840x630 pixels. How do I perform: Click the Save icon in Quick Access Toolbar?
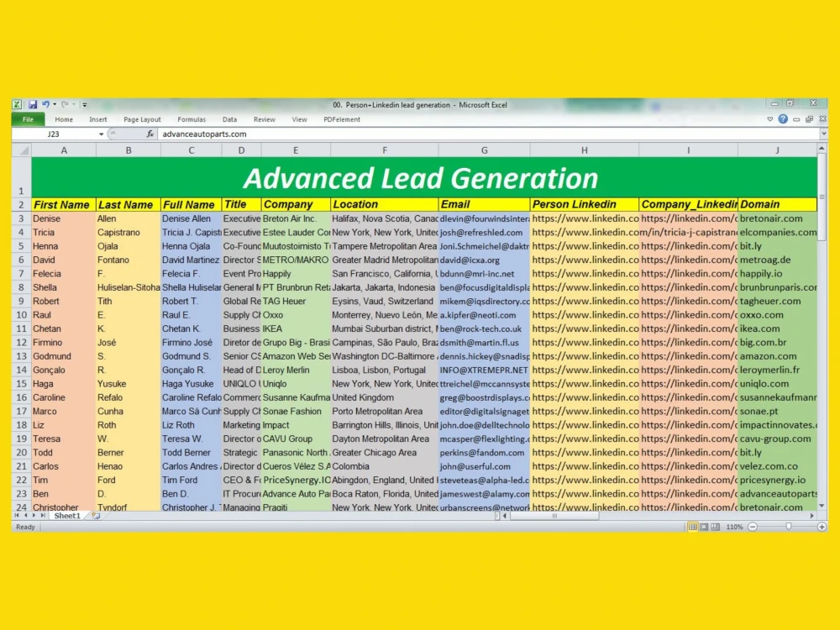[x=33, y=105]
